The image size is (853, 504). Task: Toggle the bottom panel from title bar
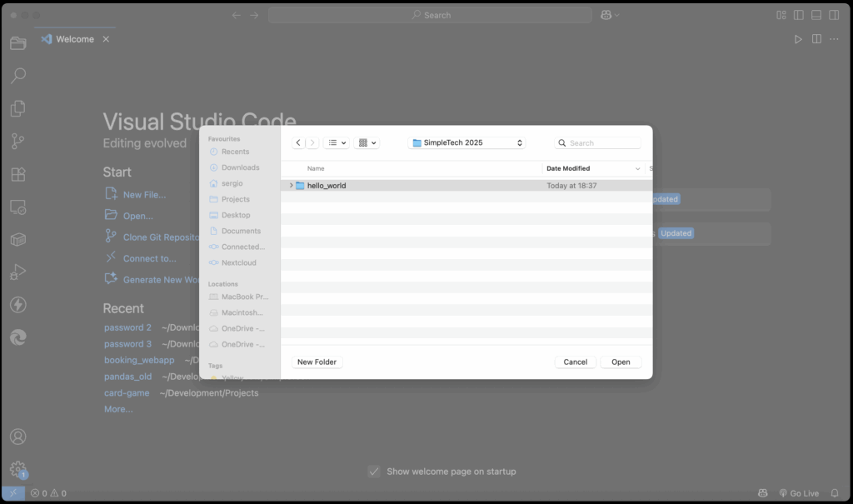[x=816, y=15]
